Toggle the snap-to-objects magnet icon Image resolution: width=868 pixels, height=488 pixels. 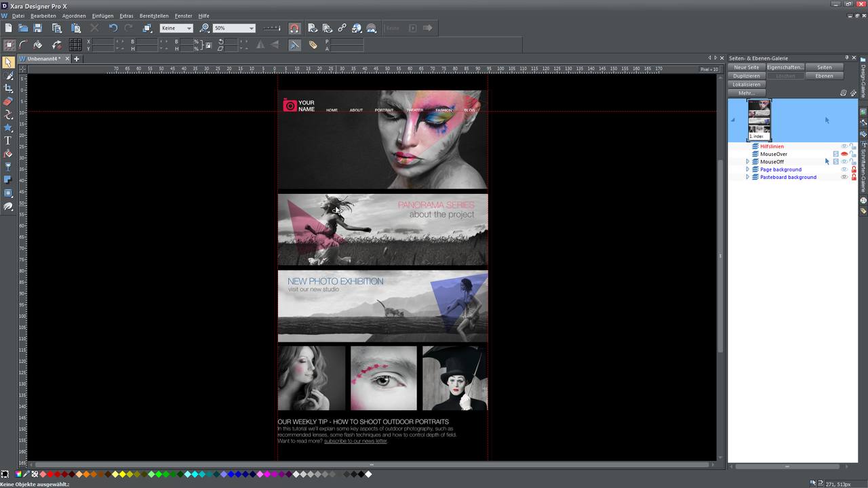(x=294, y=28)
